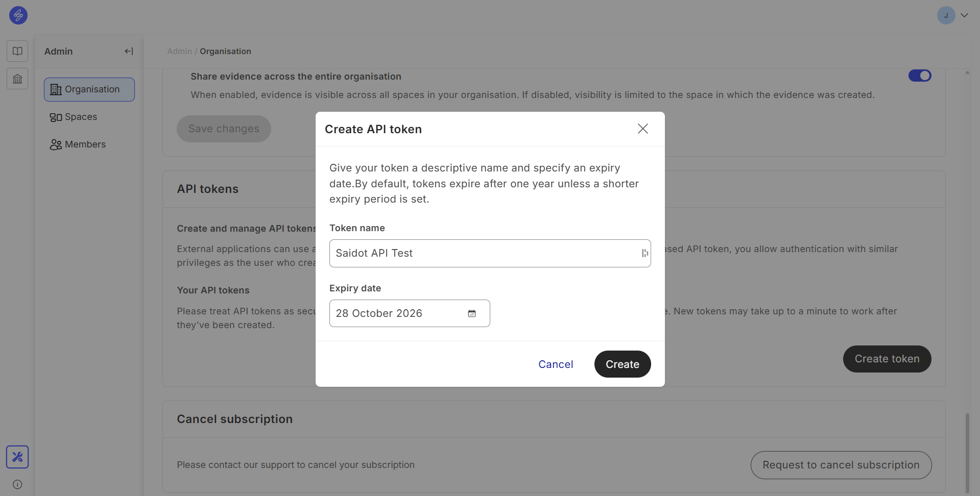Viewport: 980px width, 496px height.
Task: Select Organisation in Admin menu
Action: [x=89, y=89]
